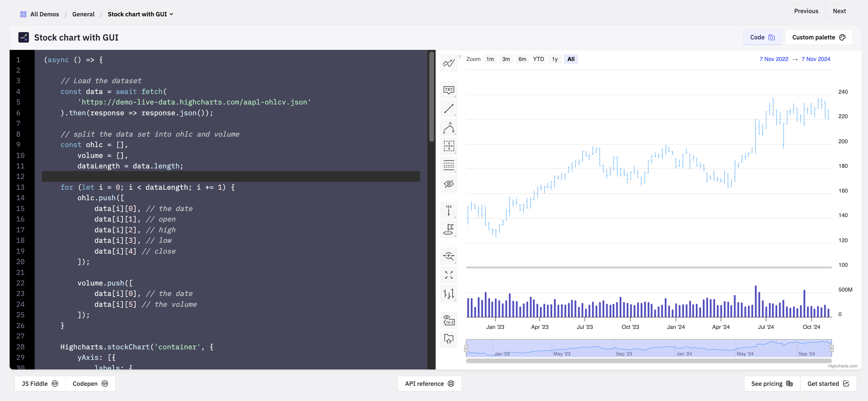This screenshot has width=868, height=401.
Task: Select the segment line drawing tool
Action: click(x=449, y=109)
